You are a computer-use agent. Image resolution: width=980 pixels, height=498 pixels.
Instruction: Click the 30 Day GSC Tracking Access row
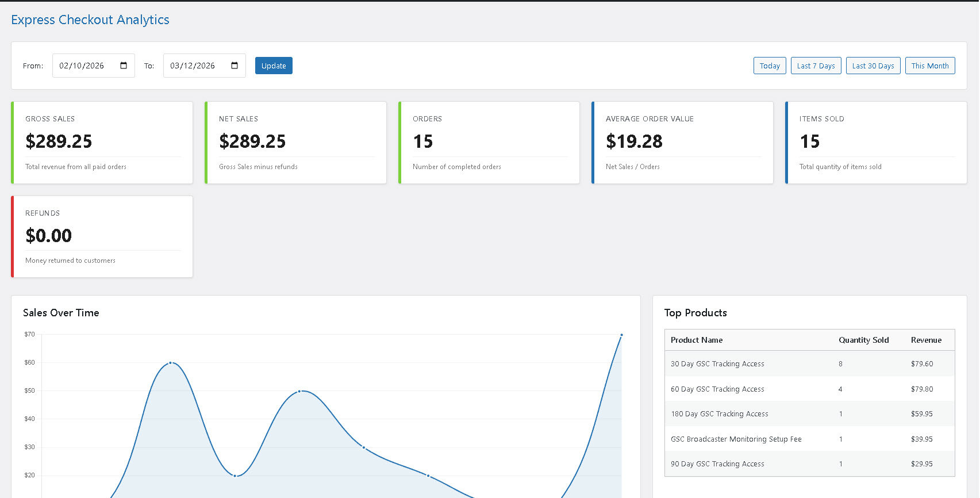point(809,363)
